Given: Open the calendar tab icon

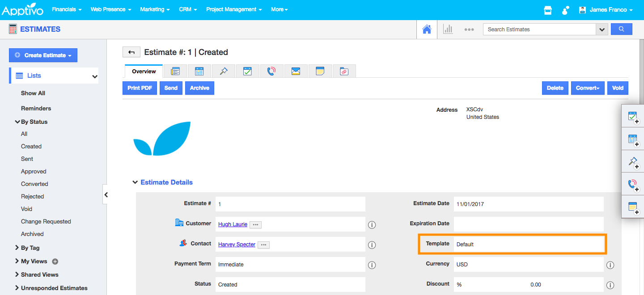Looking at the screenshot, I should click(199, 71).
